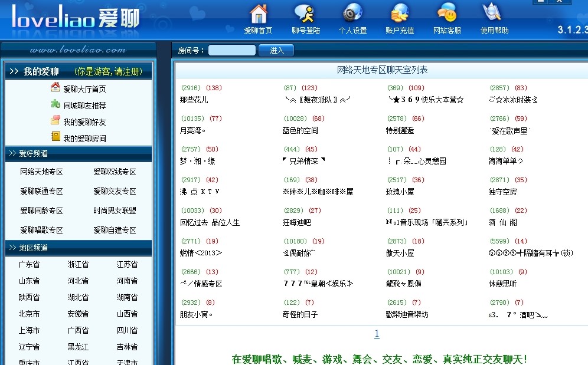Image resolution: width=588 pixels, height=365 pixels.
Task: Enter chat room 梦·湘·缘
Action: (198, 161)
